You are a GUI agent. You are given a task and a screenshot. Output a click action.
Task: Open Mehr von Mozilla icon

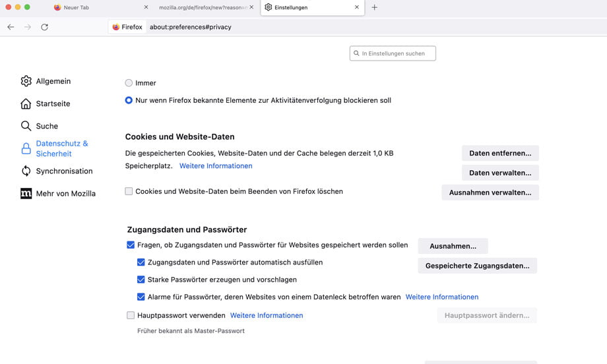click(26, 193)
